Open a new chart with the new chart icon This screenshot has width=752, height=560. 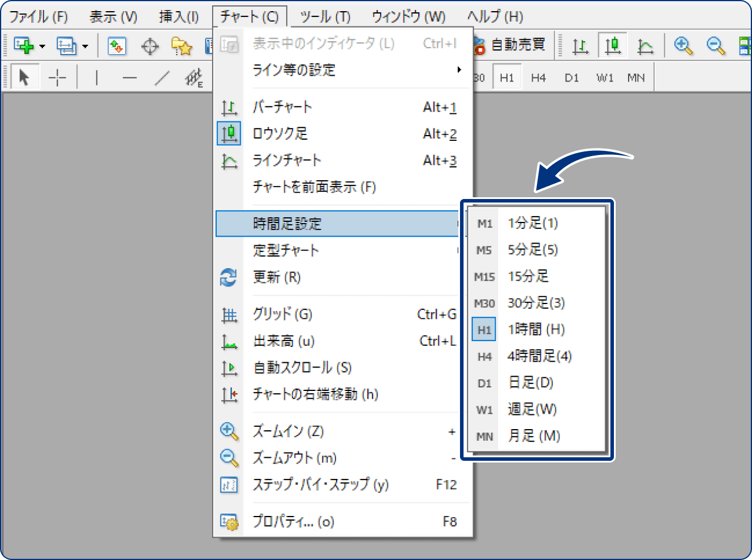[24, 45]
